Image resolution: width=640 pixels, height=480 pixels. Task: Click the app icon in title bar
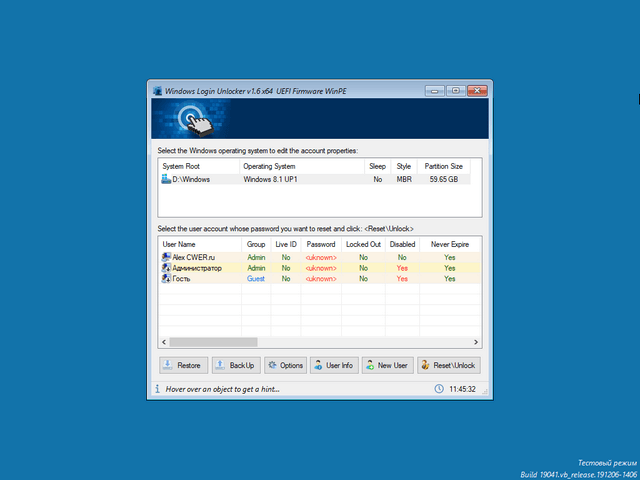click(157, 91)
